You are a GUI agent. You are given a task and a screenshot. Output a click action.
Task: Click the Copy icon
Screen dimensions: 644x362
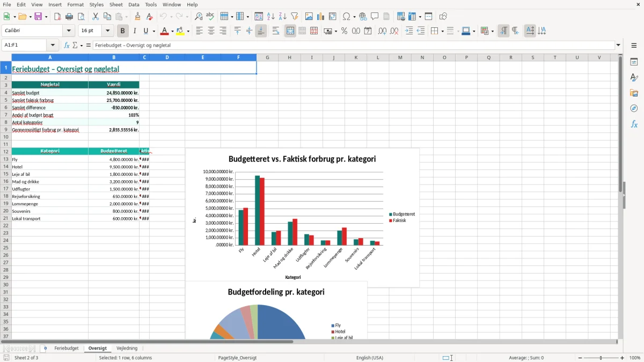pyautogui.click(x=107, y=17)
